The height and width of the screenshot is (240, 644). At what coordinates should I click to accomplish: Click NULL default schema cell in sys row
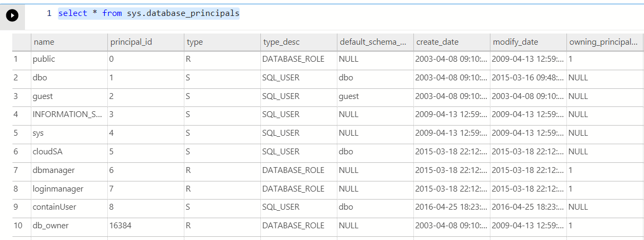pyautogui.click(x=375, y=133)
